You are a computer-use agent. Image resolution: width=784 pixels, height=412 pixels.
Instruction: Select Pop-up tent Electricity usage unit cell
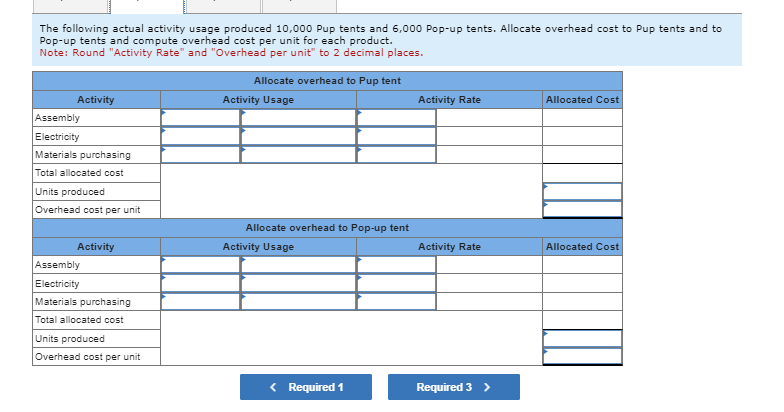pos(298,283)
